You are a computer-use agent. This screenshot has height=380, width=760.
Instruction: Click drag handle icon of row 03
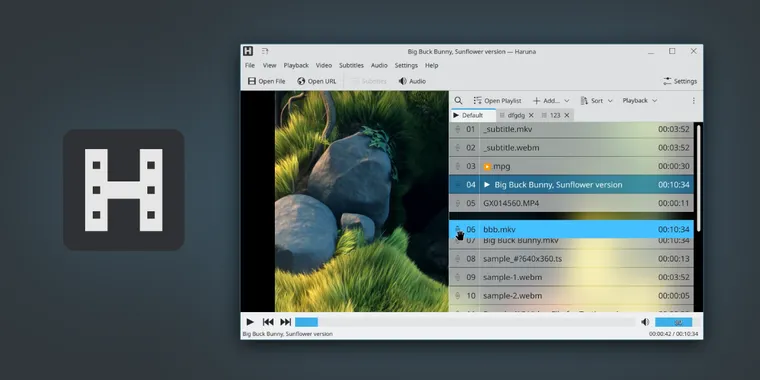coord(457,166)
